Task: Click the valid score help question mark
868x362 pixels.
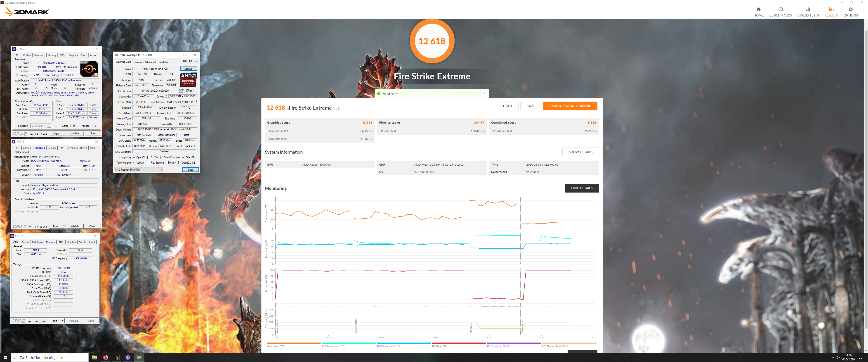Action: pos(484,94)
